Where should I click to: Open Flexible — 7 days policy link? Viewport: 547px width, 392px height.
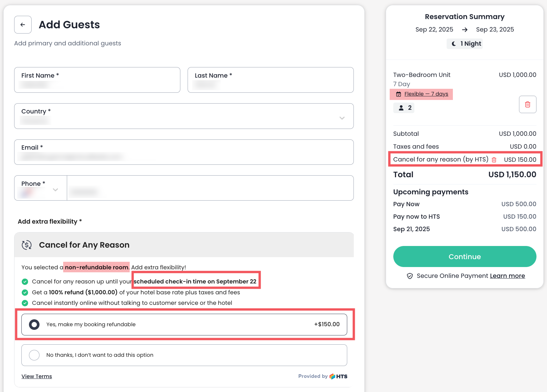click(x=426, y=94)
